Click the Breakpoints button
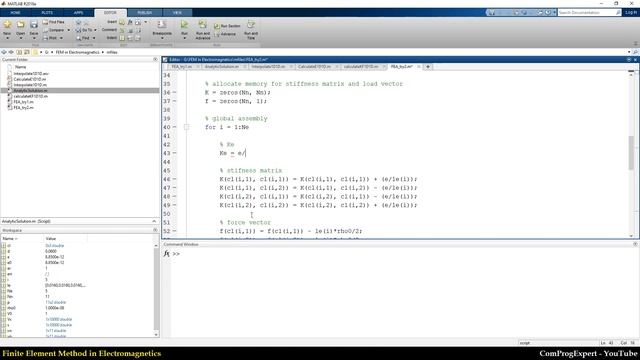Screen dimensions: 640x360 162,28
